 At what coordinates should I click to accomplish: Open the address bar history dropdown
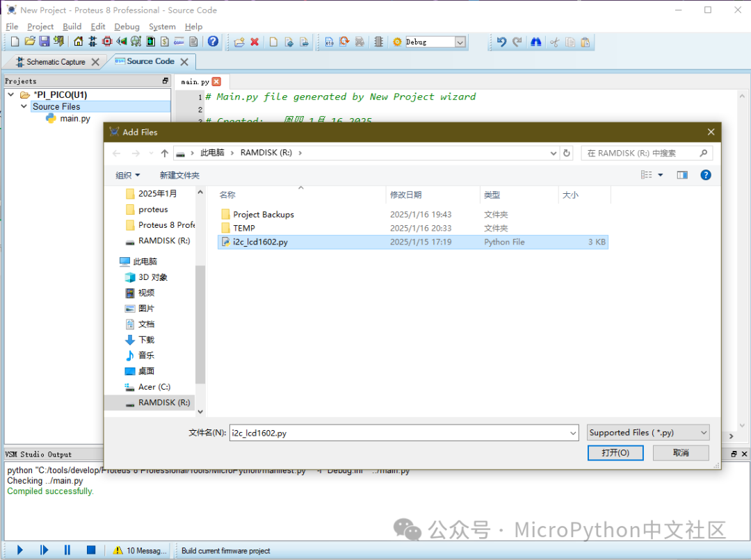point(554,153)
